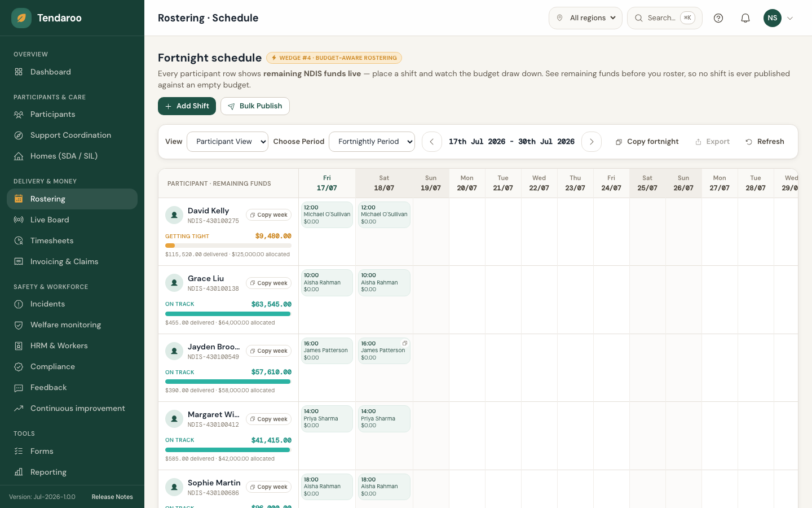
Task: Click Grace Liu's funds progress bar
Action: (228, 314)
